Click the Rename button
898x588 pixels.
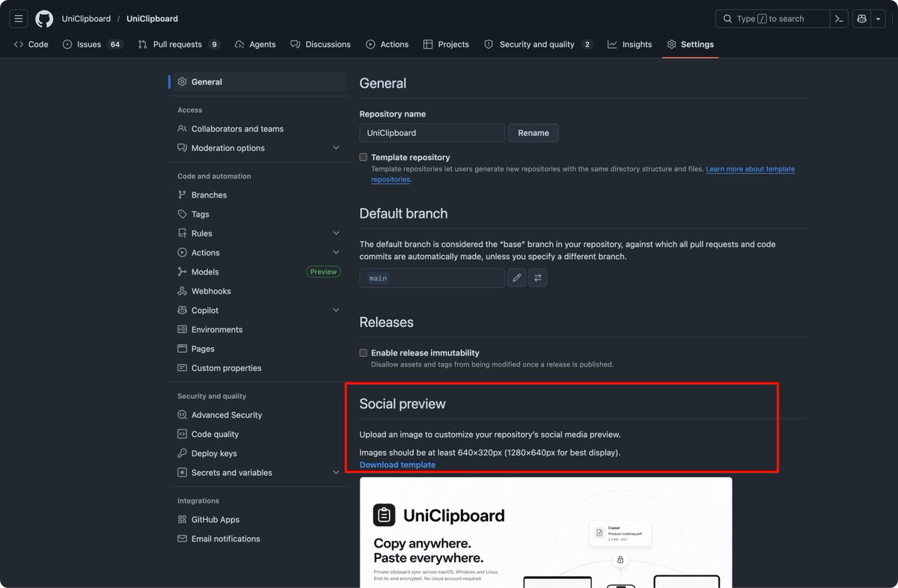coord(534,133)
